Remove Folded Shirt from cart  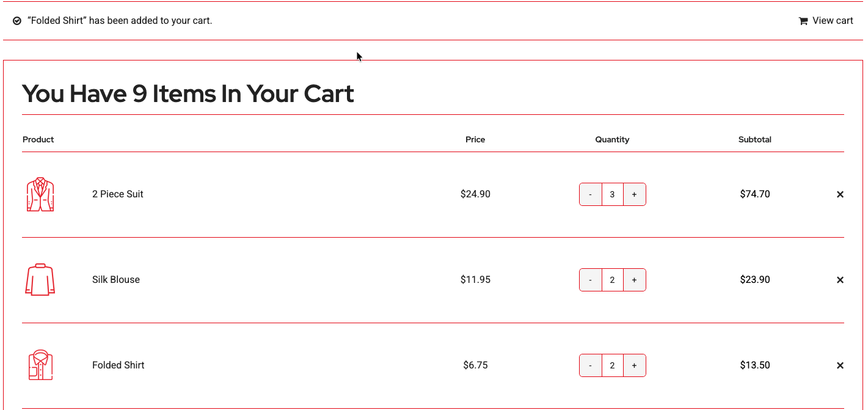pos(840,365)
